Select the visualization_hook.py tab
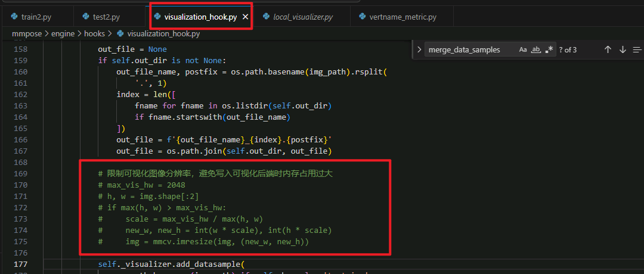 [x=200, y=17]
